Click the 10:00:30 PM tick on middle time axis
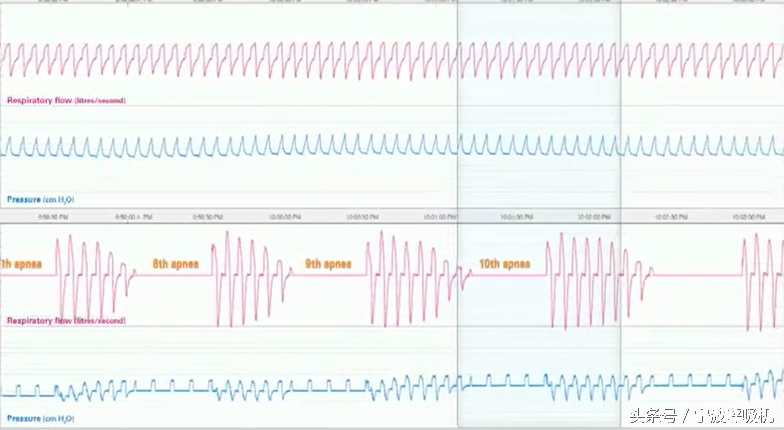 362,217
